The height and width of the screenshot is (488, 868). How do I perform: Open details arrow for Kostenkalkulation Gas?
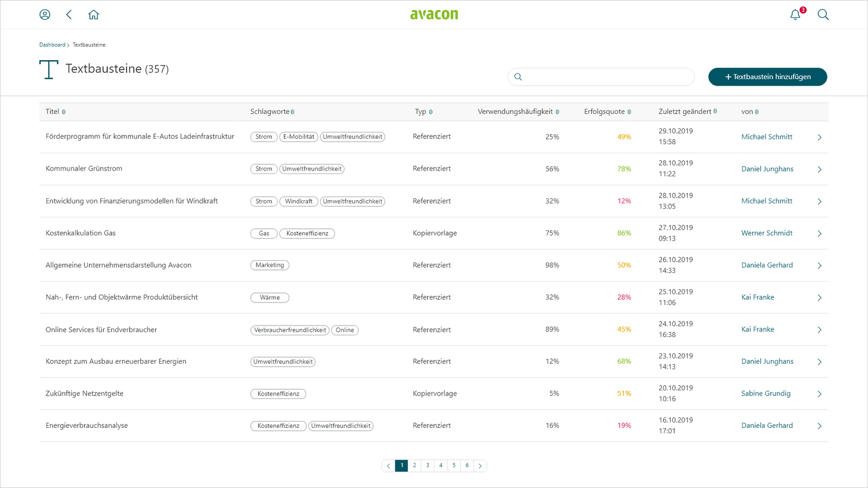819,234
